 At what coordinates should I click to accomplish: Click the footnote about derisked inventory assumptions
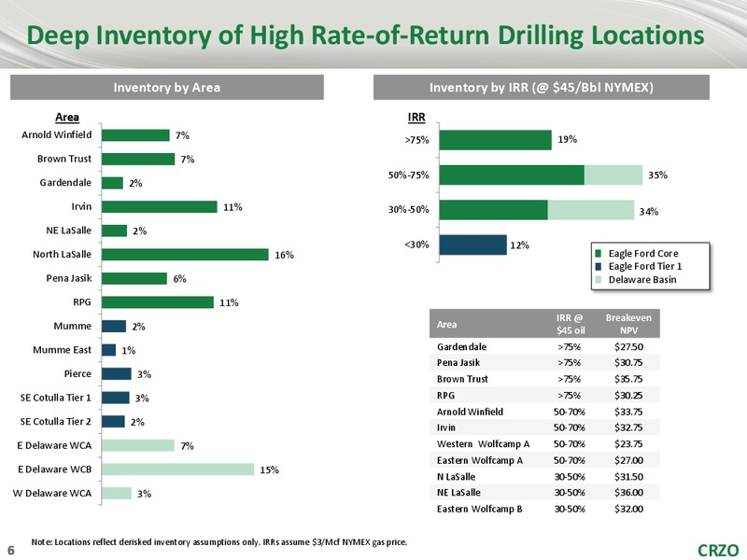pyautogui.click(x=219, y=542)
